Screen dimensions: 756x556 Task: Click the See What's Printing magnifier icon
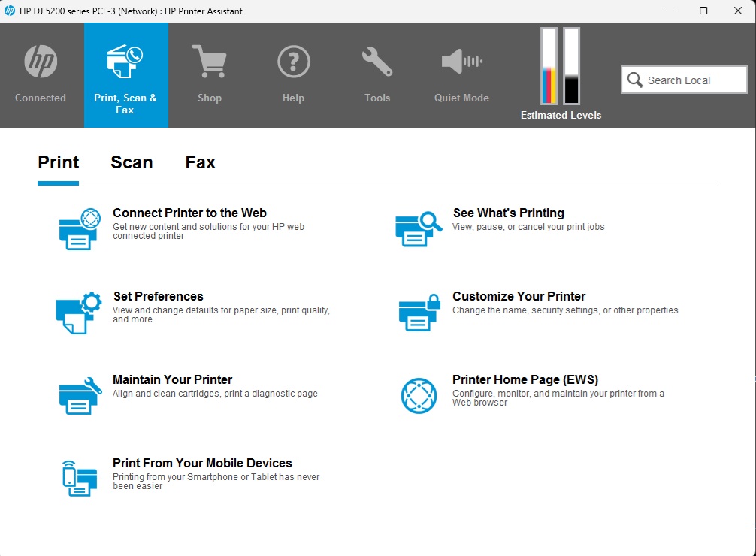(x=419, y=228)
